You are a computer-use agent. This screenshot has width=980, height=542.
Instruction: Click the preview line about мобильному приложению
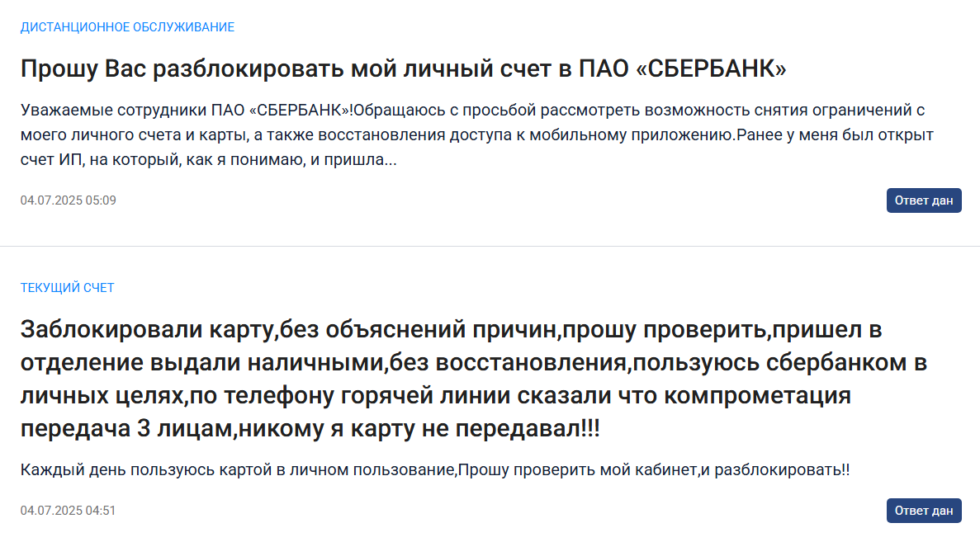(477, 134)
